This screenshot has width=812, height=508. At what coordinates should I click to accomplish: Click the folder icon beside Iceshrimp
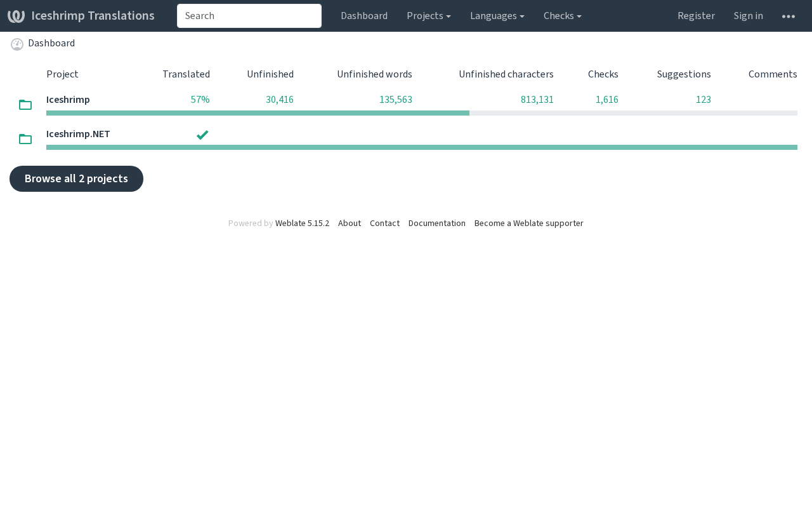point(25,105)
